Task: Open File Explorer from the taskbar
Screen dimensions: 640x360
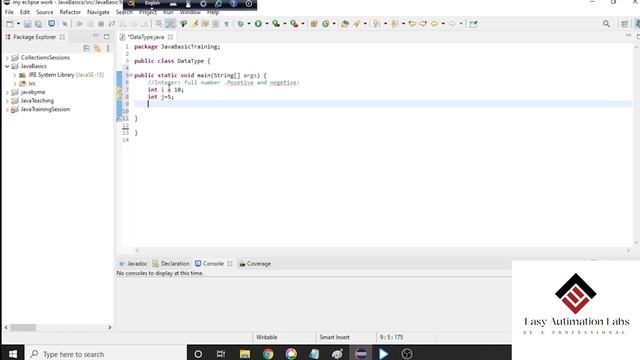Action: pyautogui.click(x=245, y=354)
